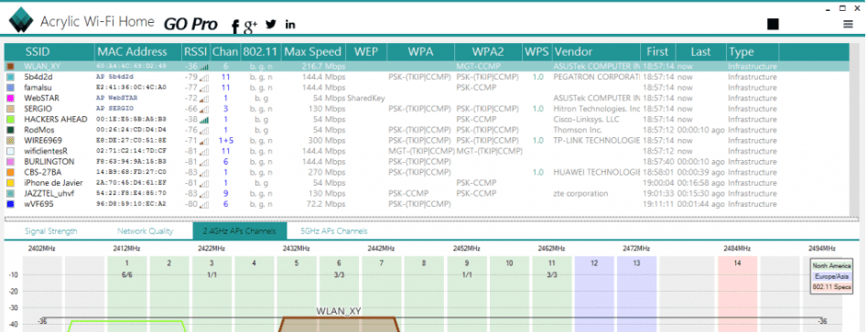Sort by the RSSI column header
868x332 pixels.
tap(195, 52)
